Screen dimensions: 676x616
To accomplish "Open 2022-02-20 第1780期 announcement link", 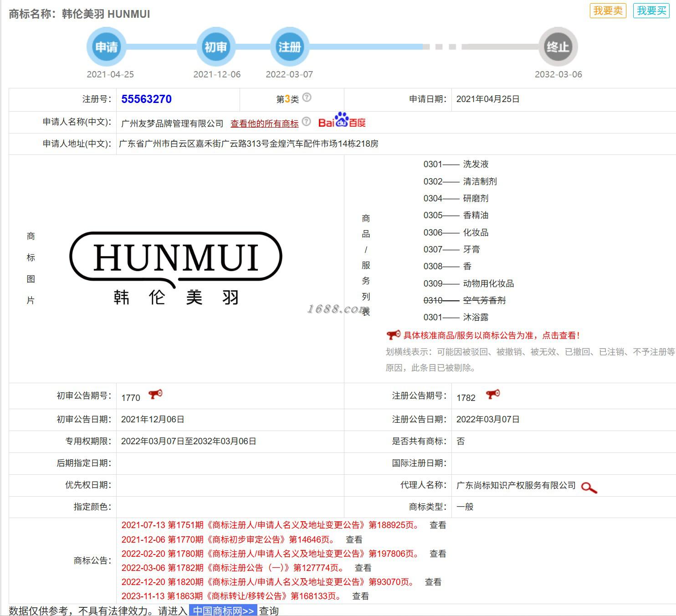I will (271, 554).
